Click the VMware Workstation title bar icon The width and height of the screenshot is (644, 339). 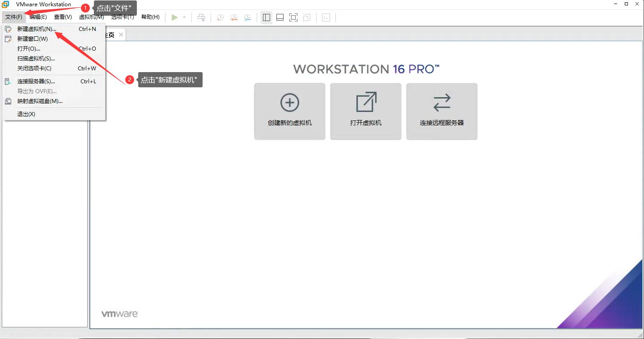pos(6,4)
